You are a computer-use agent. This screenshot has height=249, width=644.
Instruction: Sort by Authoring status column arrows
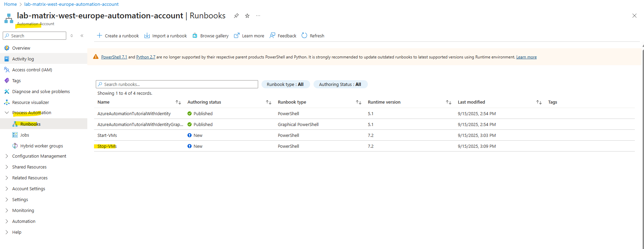[269, 102]
